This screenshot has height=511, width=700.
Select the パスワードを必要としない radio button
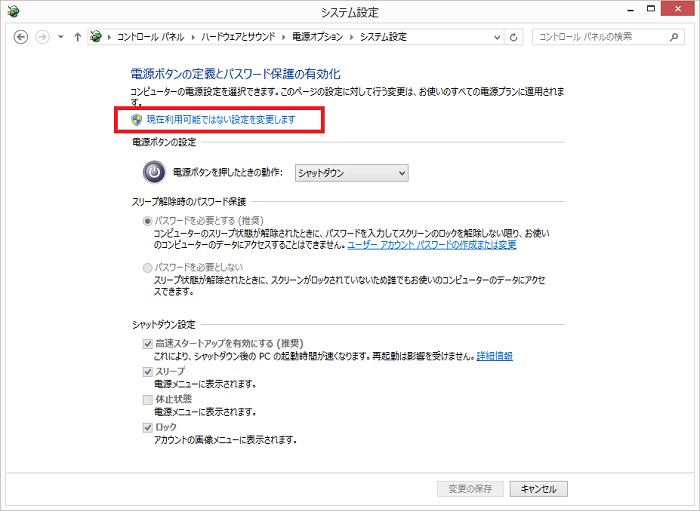click(x=148, y=269)
